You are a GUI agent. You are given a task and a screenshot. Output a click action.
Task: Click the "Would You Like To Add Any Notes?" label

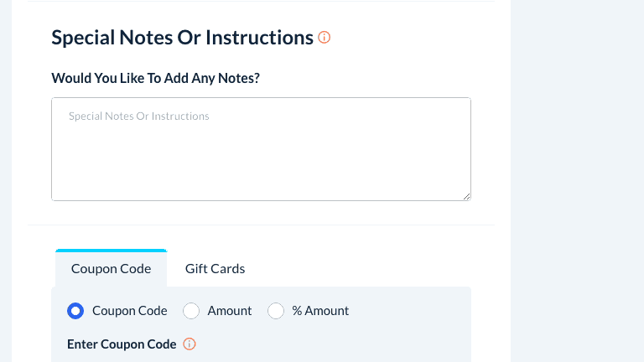pyautogui.click(x=155, y=79)
